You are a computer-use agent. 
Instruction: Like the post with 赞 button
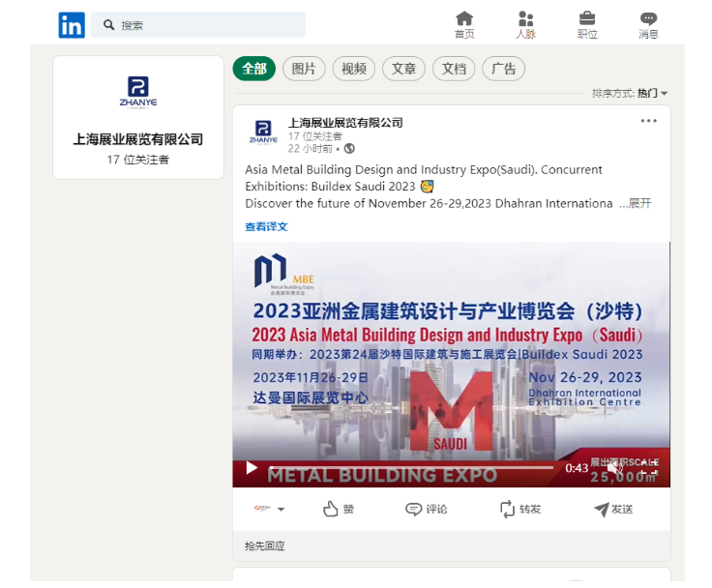click(x=339, y=509)
